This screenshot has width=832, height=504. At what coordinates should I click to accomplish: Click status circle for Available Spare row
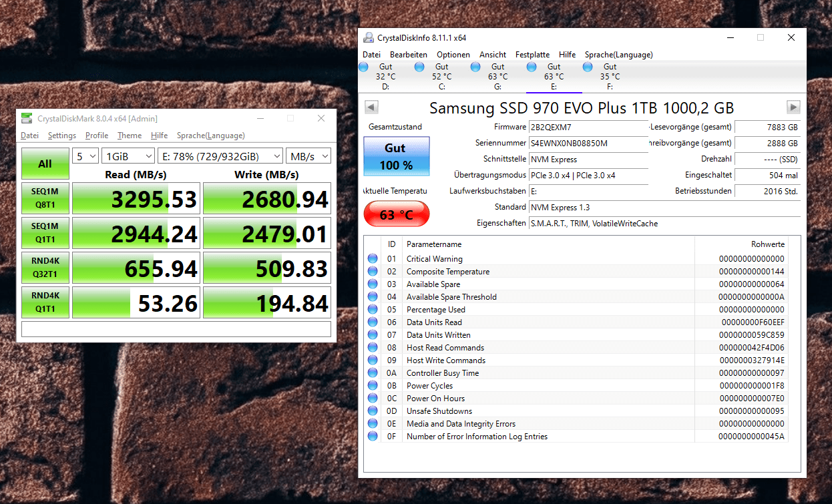[373, 284]
